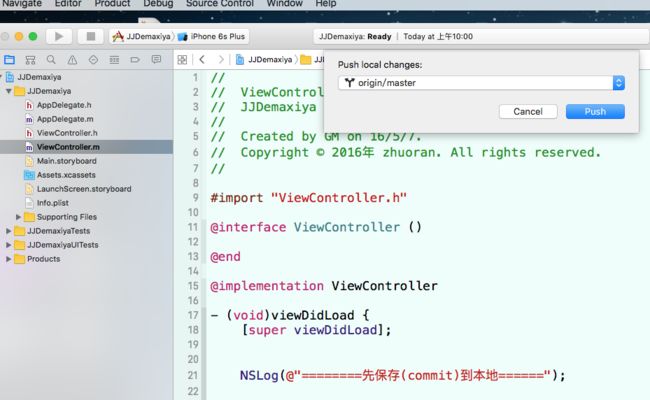Image resolution: width=650 pixels, height=400 pixels.
Task: Expand the Products group
Action: (8, 259)
